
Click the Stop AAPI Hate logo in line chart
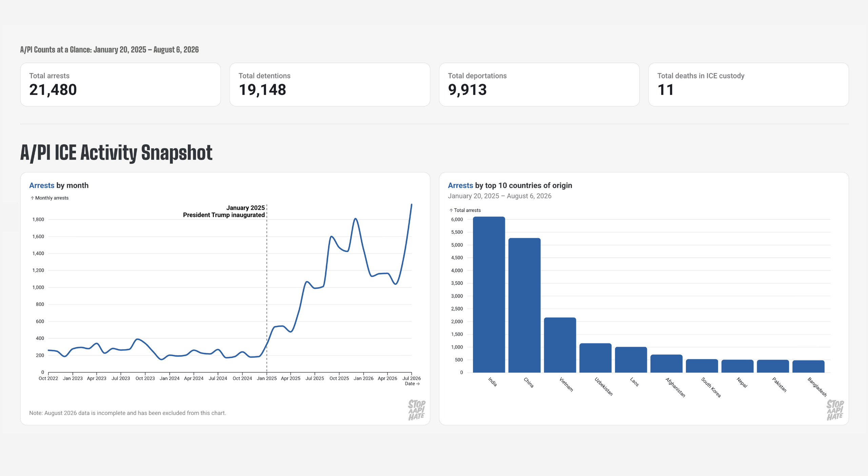[x=416, y=410]
